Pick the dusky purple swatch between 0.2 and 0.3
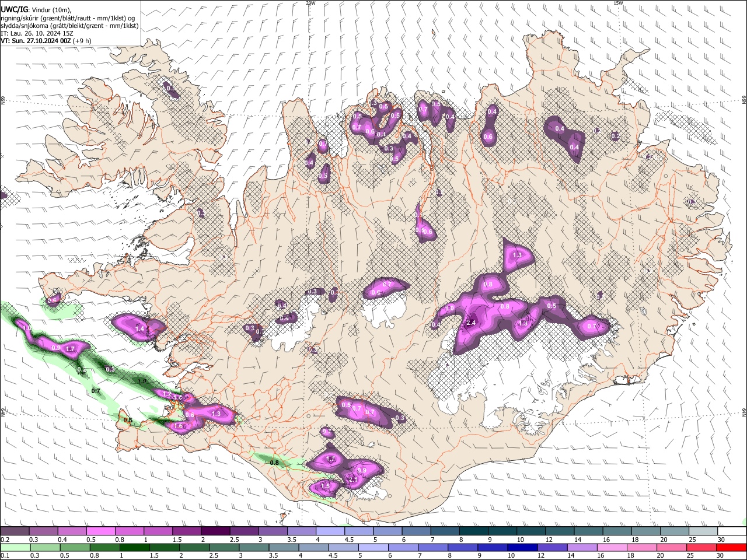The image size is (747, 560). click(14, 531)
